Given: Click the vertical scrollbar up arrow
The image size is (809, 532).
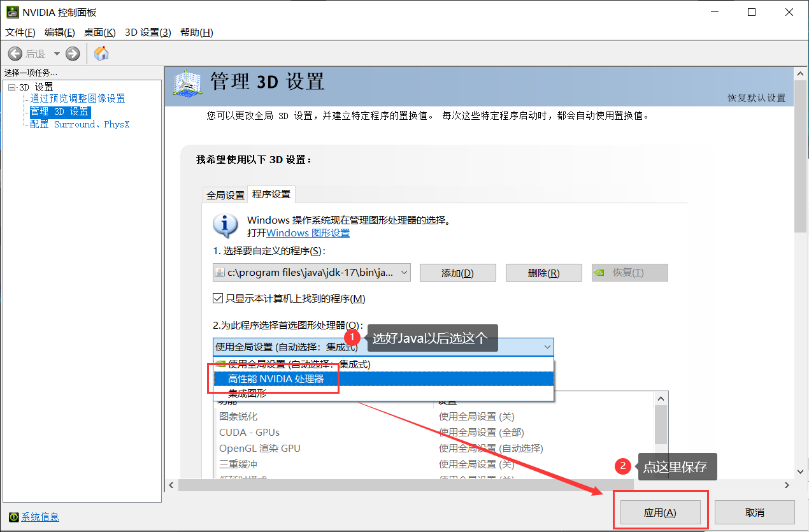Looking at the screenshot, I should [801, 73].
